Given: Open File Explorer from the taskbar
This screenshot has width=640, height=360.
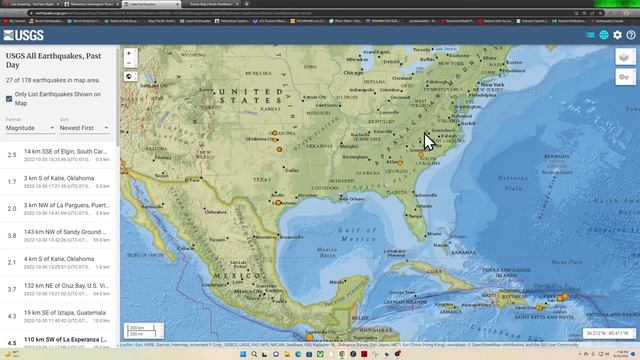Looking at the screenshot, I should tap(287, 354).
